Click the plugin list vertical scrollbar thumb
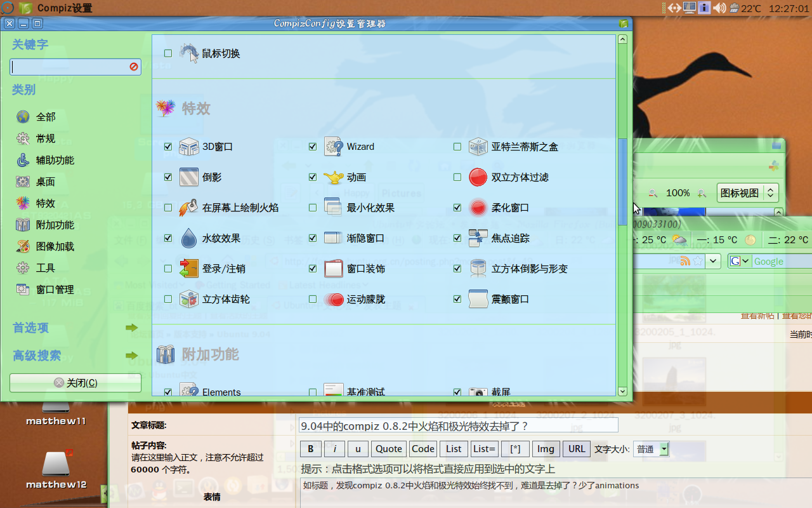The image size is (812, 508). tap(622, 182)
